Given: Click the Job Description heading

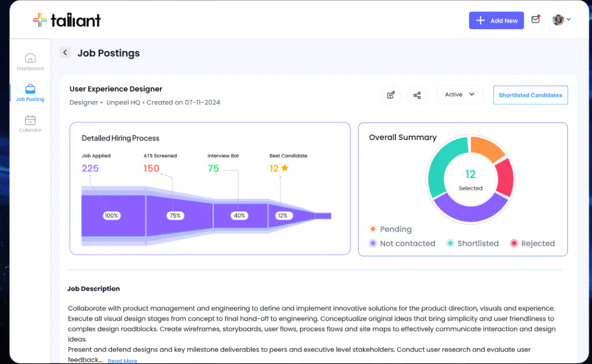Looking at the screenshot, I should 94,289.
